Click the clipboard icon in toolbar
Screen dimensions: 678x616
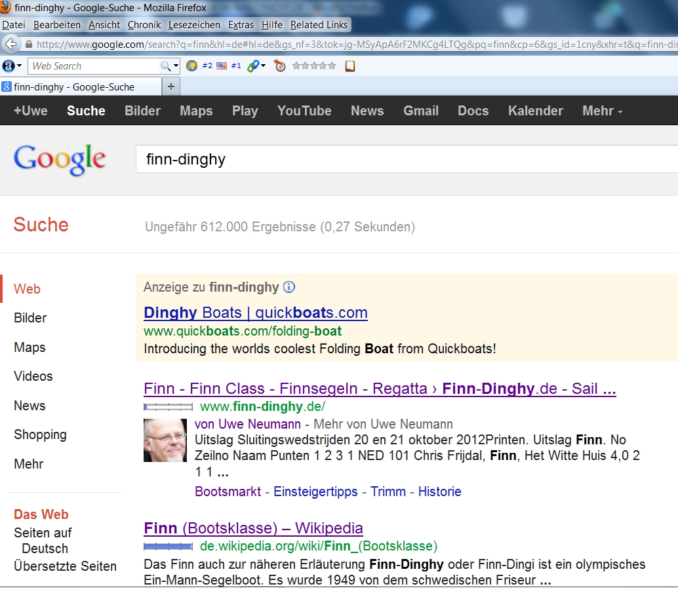click(349, 66)
